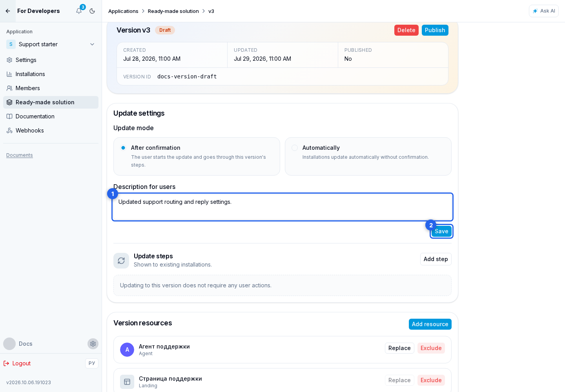The image size is (565, 392).
Task: Go to Documentation in the sidebar
Action: coord(51,116)
